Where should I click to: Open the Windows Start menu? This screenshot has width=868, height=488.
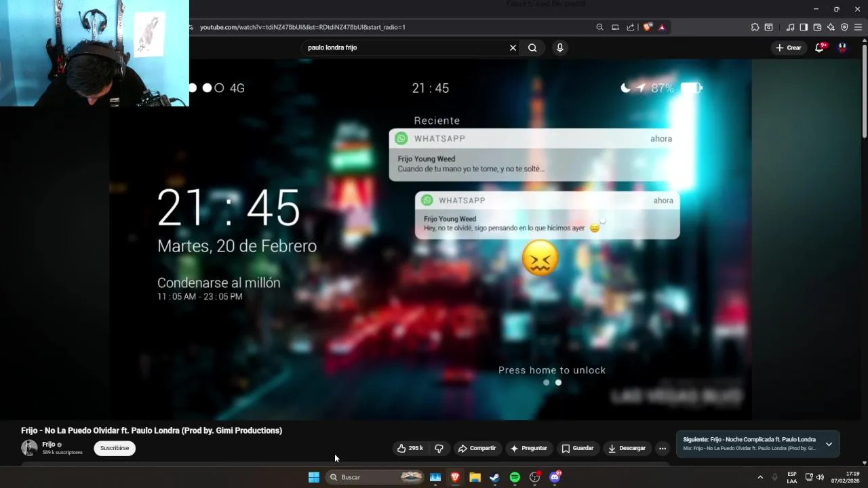[x=314, y=477]
